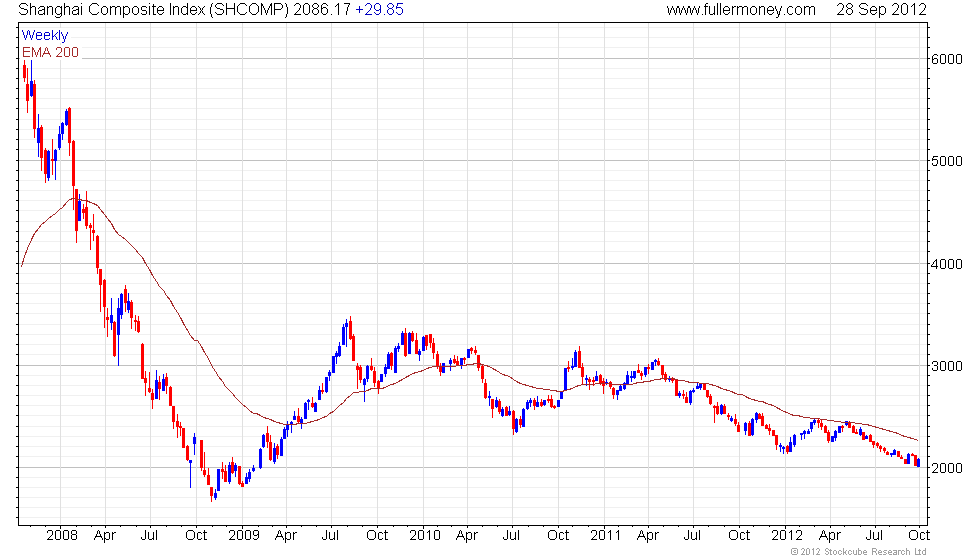Click the Apr label within year 2008

tap(105, 536)
